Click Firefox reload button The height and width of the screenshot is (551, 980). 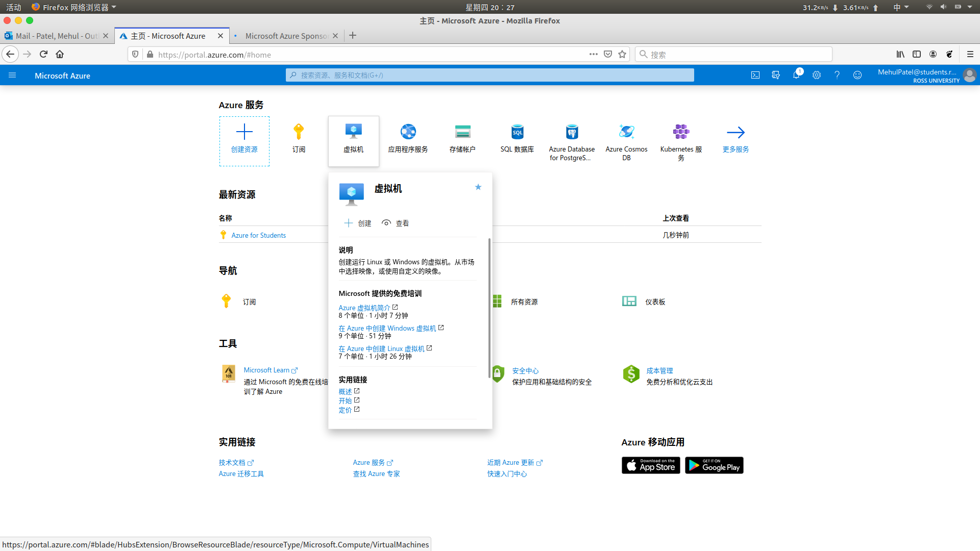point(43,54)
